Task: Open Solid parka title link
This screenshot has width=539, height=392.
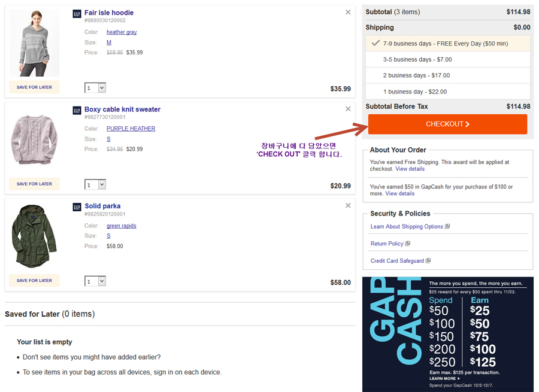Action: point(102,206)
